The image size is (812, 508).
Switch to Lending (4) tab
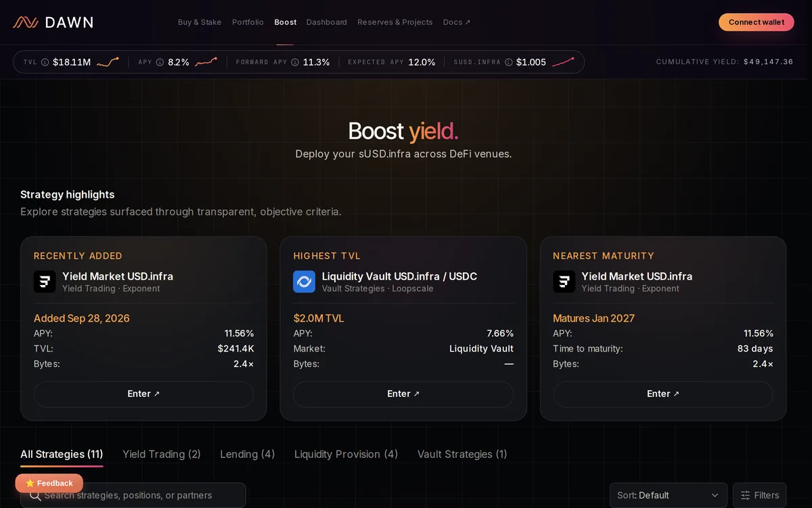(248, 454)
